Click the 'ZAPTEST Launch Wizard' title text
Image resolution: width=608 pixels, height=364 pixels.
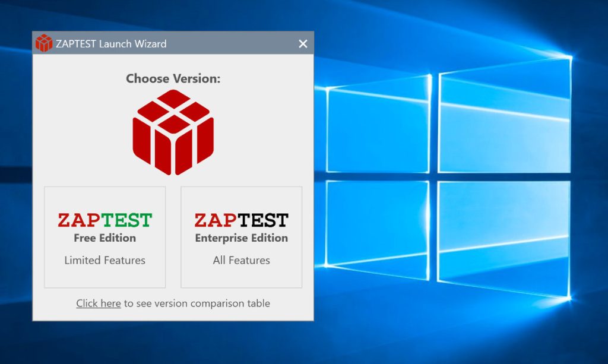click(x=111, y=44)
